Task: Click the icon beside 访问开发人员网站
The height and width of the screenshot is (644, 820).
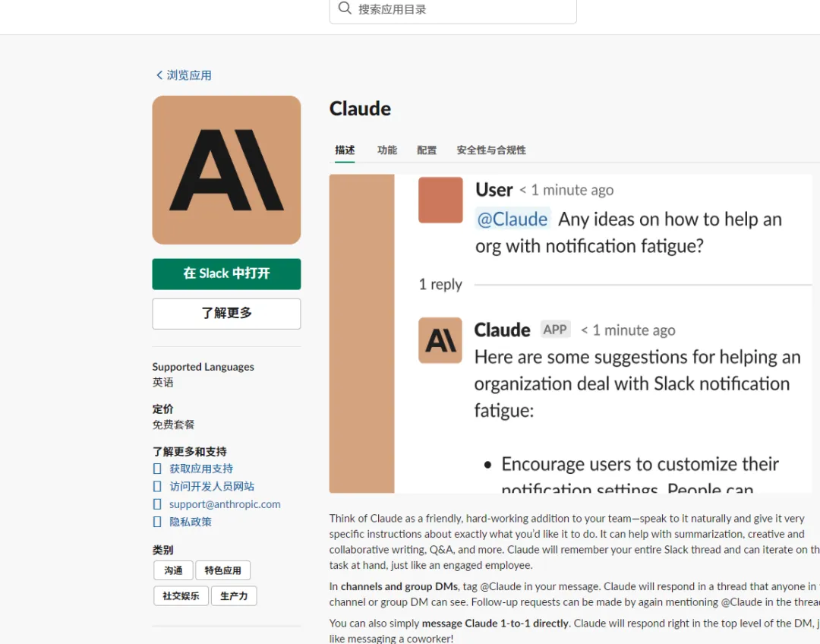Action: (157, 487)
